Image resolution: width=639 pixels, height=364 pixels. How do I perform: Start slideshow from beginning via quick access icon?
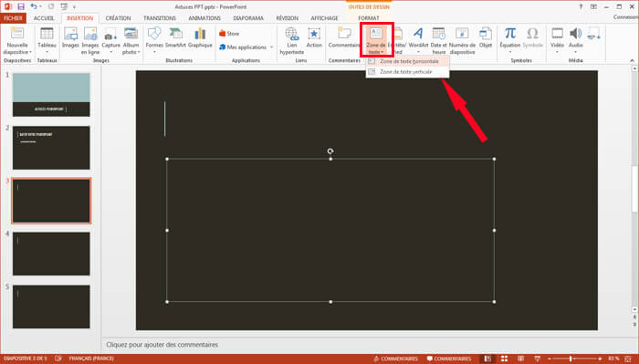pos(64,6)
